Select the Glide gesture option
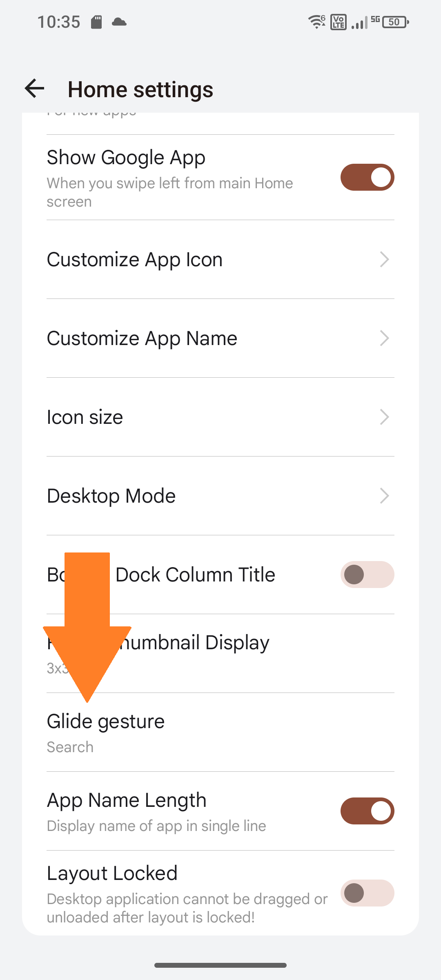441x980 pixels. (220, 731)
